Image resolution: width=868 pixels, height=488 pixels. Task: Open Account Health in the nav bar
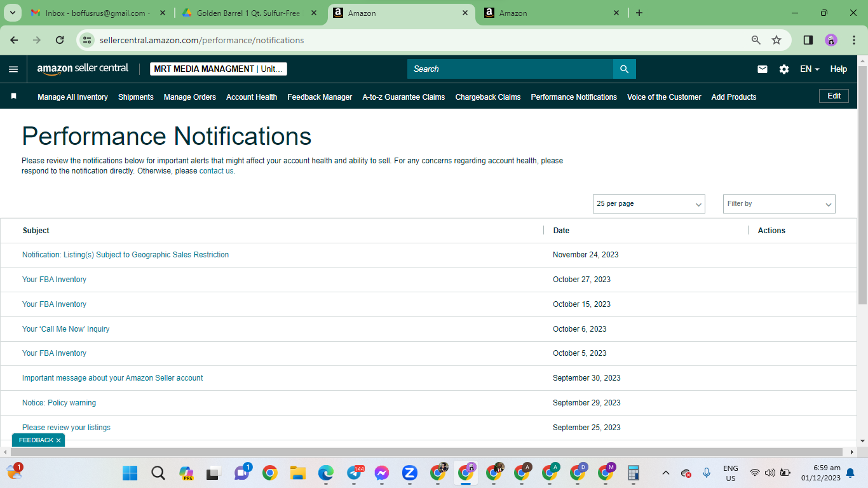pos(252,97)
